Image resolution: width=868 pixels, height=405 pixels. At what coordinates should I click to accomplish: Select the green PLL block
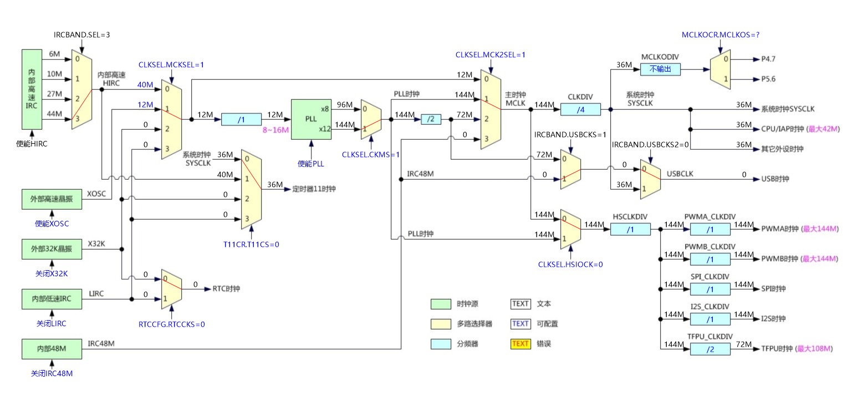pyautogui.click(x=311, y=119)
